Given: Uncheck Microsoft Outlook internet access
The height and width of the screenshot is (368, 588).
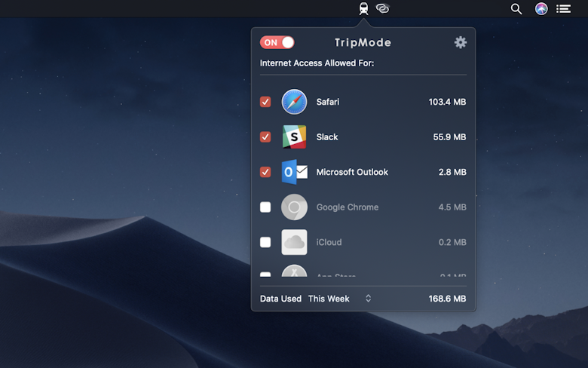Looking at the screenshot, I should coord(265,172).
